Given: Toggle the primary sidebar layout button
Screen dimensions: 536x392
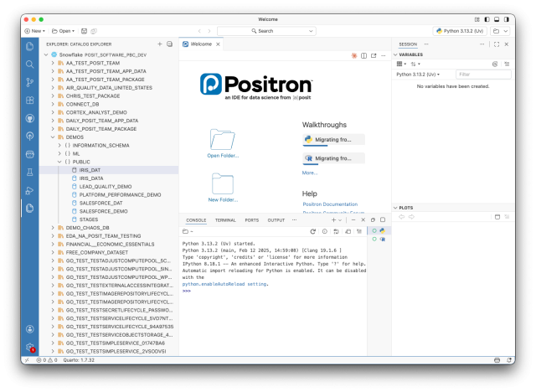Looking at the screenshot, I should tap(487, 19).
